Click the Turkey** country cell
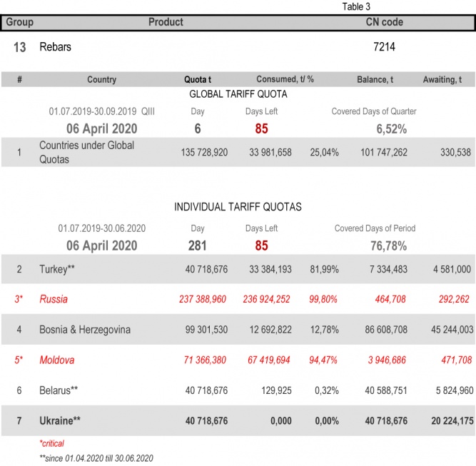Screen dimensions: 476x466 click(x=57, y=269)
